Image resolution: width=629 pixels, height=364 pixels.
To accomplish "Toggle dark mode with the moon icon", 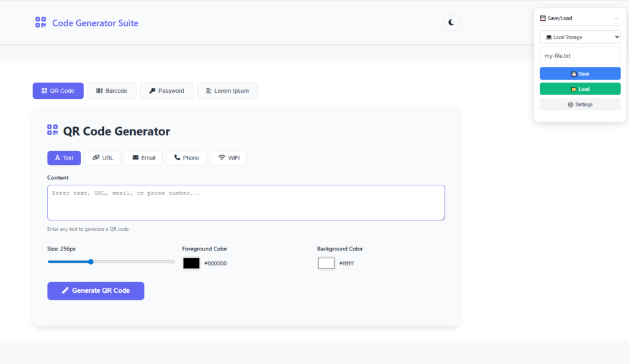I will click(x=451, y=23).
